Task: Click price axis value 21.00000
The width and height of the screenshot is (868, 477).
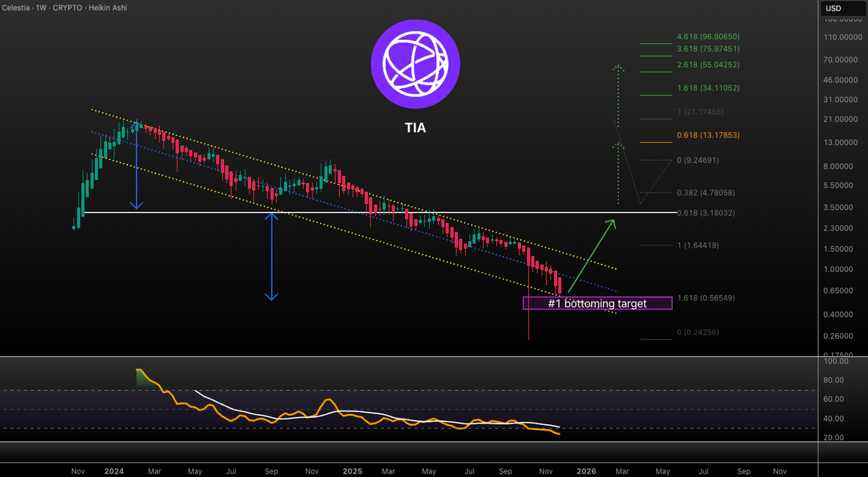Action: [x=842, y=119]
